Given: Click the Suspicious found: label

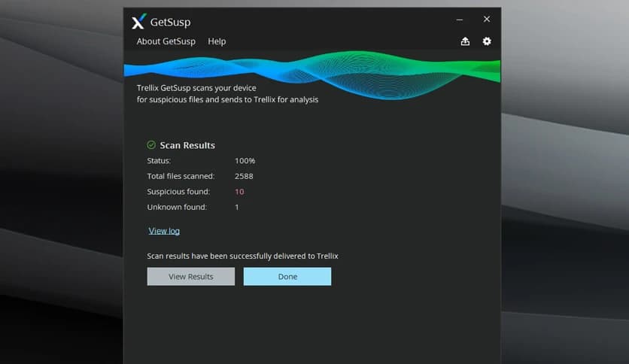Looking at the screenshot, I should click(178, 192).
